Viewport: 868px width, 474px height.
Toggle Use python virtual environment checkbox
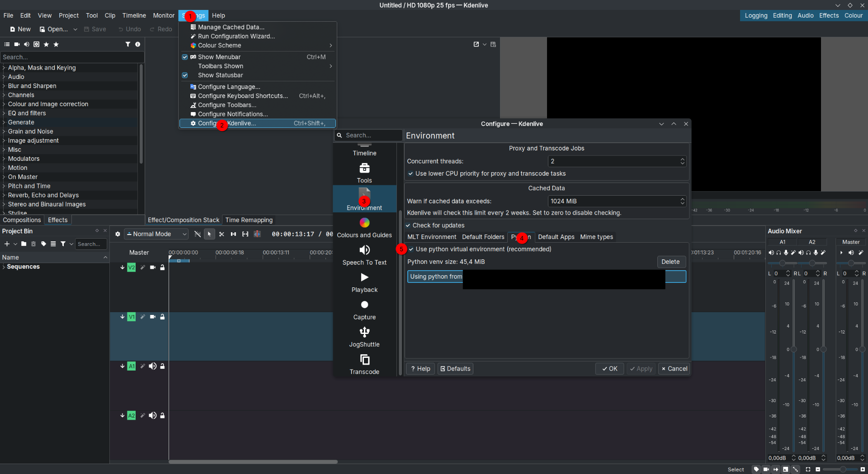pyautogui.click(x=411, y=249)
